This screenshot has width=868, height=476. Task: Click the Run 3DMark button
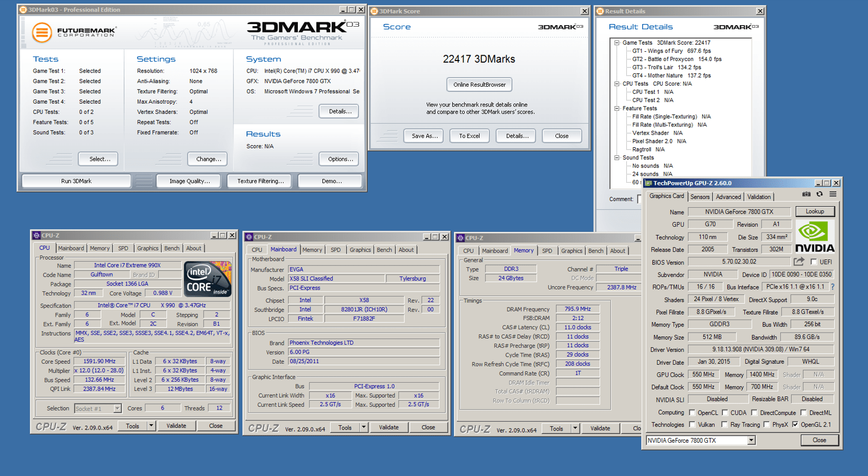point(76,181)
